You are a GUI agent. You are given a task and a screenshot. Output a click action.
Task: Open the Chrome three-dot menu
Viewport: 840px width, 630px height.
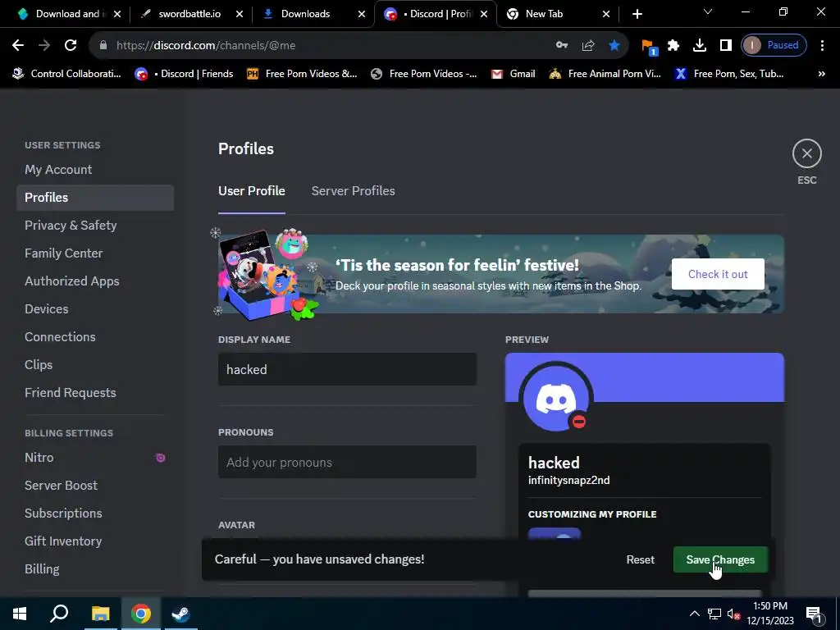[x=822, y=46]
